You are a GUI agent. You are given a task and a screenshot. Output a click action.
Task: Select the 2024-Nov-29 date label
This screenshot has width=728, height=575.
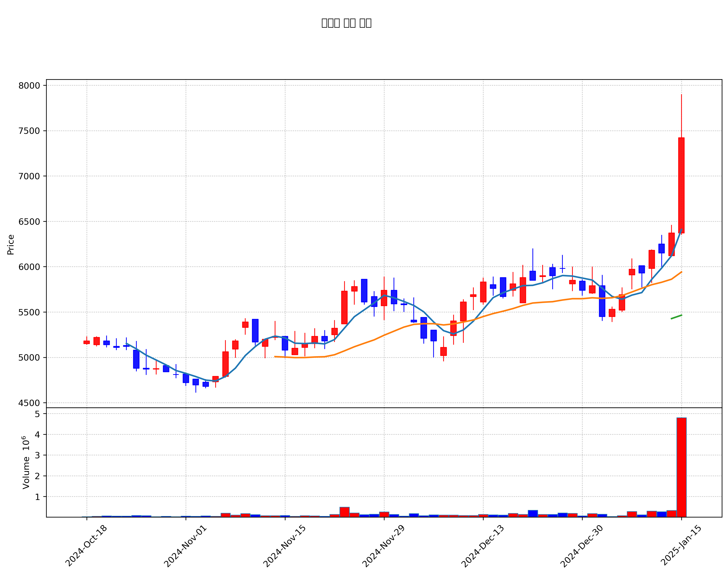tap(383, 546)
